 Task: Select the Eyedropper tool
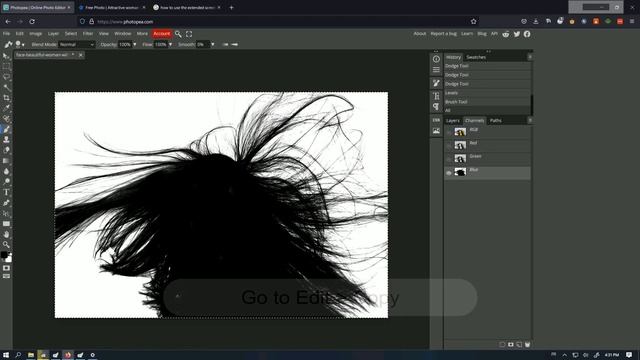pos(6,108)
